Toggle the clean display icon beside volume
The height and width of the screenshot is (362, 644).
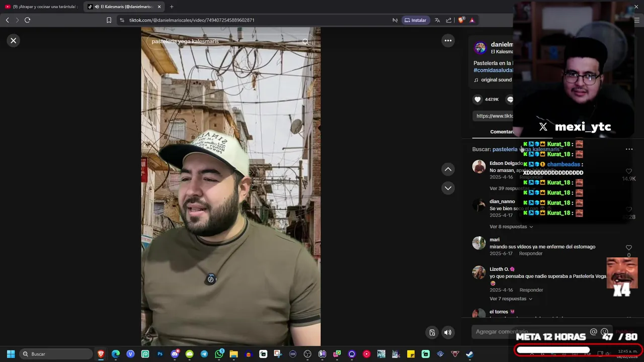(432, 332)
